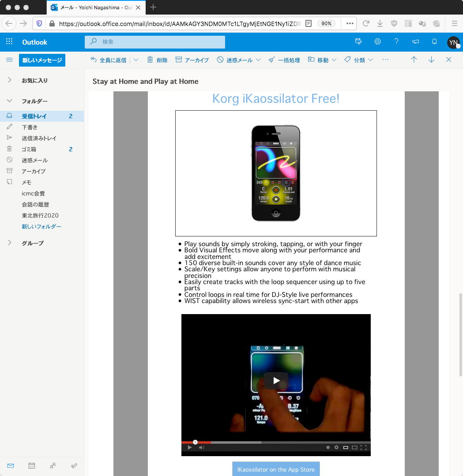463x476 pixels.
Task: Switch to To Do checkmark view
Action: 74,466
